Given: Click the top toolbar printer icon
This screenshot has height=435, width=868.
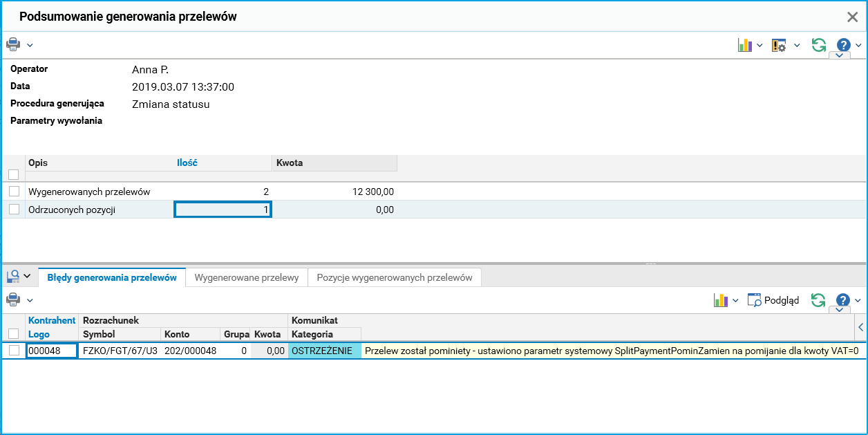Looking at the screenshot, I should (13, 45).
